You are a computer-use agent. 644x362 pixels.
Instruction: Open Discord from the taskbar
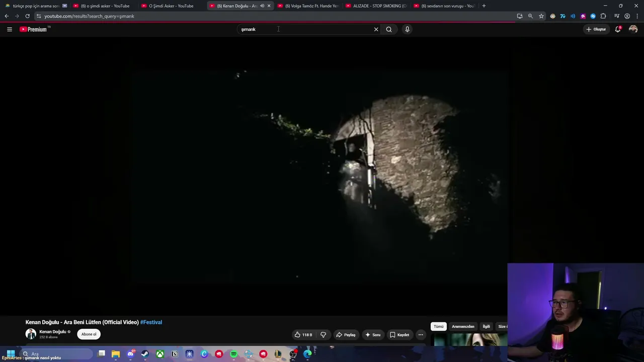(x=130, y=354)
